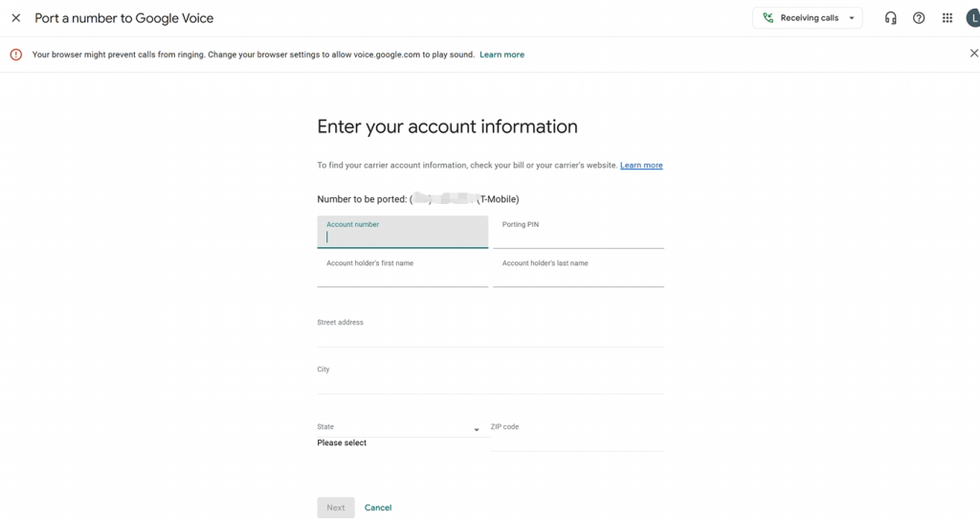Follow Learn more link in warning banner
Screen dimensions: 980x521
pyautogui.click(x=501, y=55)
